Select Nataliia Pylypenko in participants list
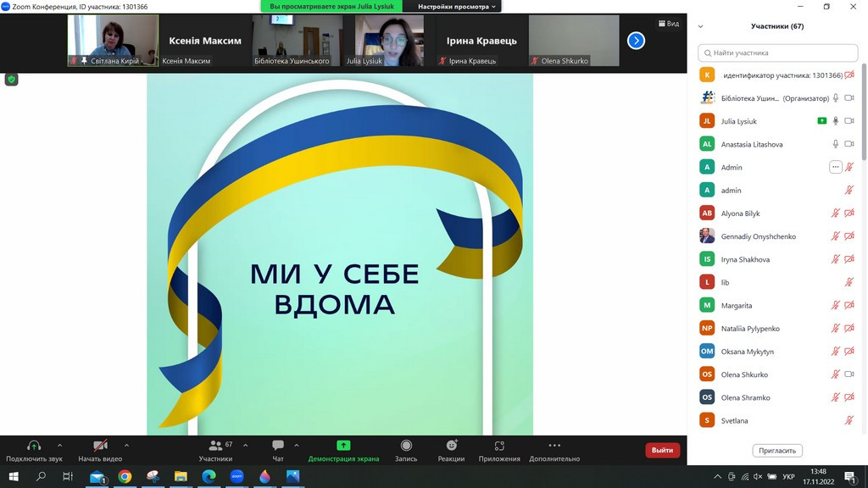This screenshot has height=488, width=868. click(778, 328)
